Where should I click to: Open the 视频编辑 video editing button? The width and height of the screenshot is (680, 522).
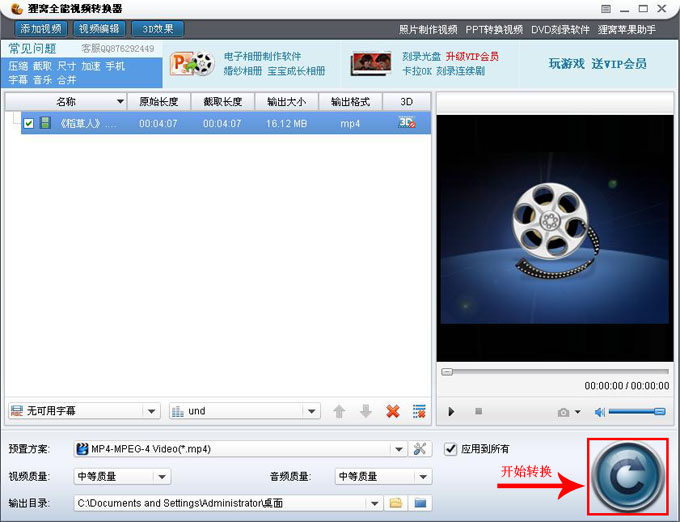coord(99,29)
